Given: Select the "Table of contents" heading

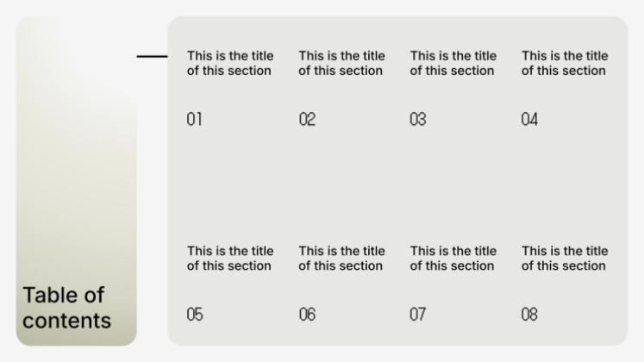Looking at the screenshot, I should pyautogui.click(x=66, y=308).
